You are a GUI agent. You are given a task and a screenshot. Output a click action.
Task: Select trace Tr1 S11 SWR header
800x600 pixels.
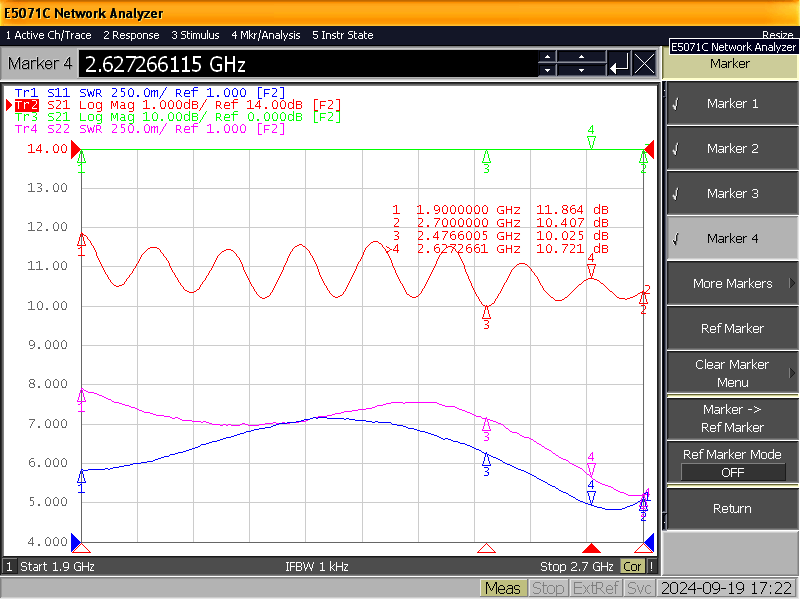150,93
